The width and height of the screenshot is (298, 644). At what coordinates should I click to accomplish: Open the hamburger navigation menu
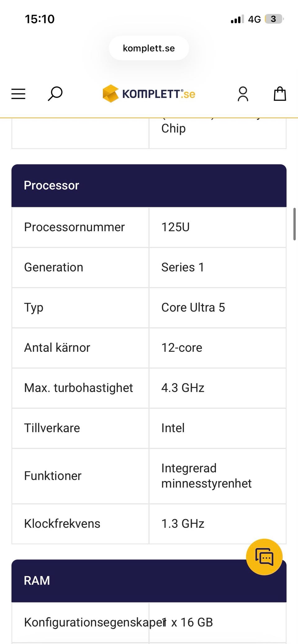click(18, 94)
